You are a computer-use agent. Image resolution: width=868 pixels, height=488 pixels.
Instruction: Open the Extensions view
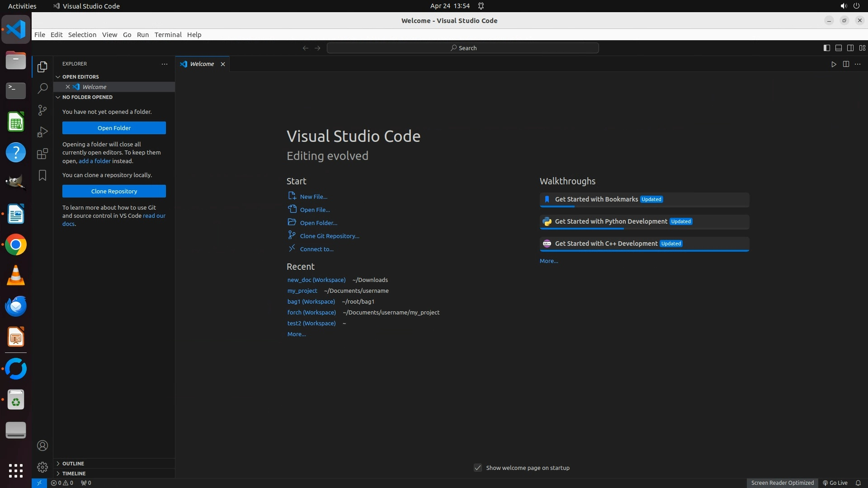coord(42,154)
